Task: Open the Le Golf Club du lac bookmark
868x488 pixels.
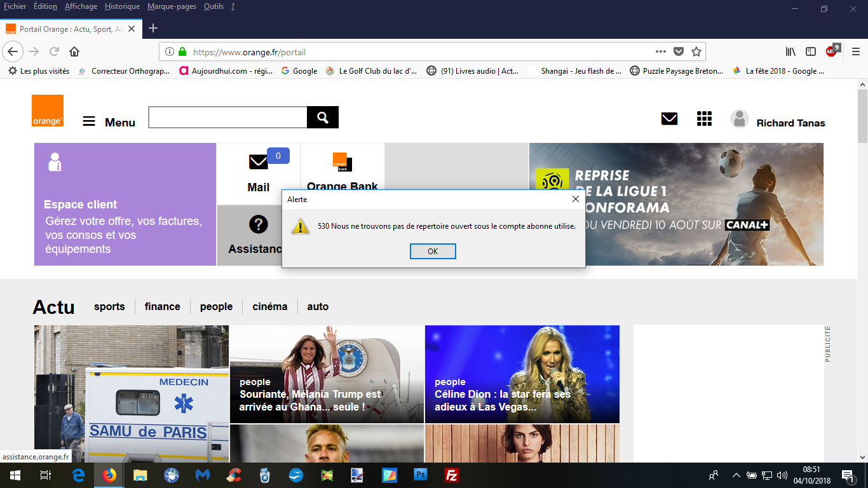Action: point(372,71)
